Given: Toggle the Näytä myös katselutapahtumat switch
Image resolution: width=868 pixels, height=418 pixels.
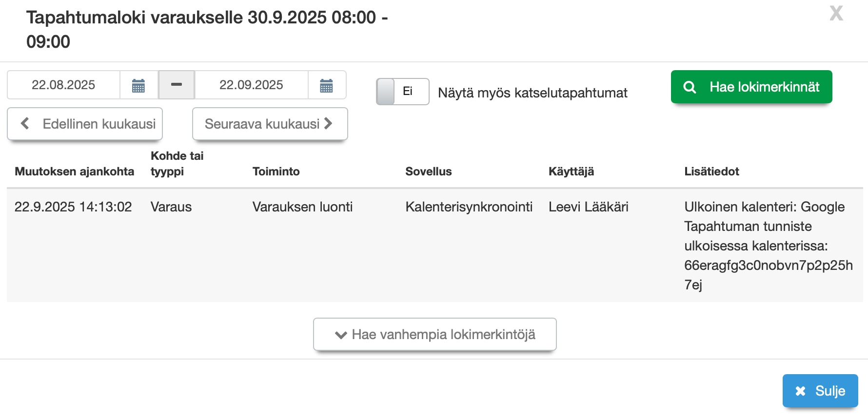Looking at the screenshot, I should click(402, 92).
